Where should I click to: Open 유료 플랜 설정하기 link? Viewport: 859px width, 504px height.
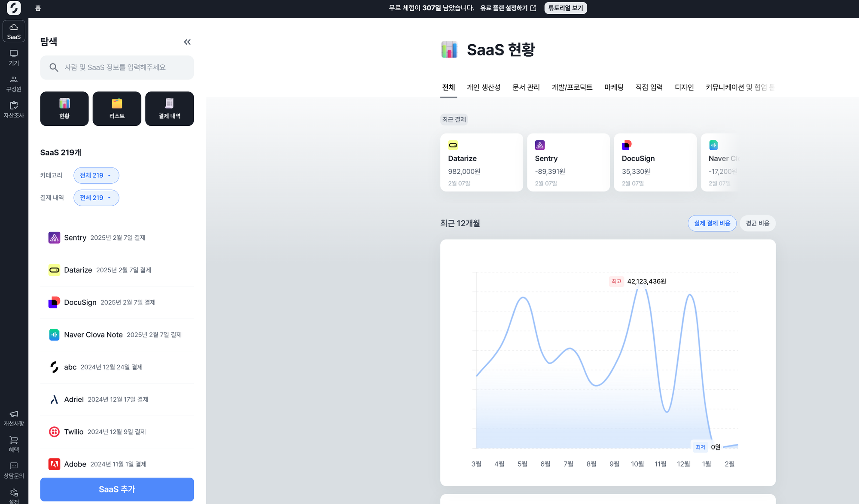[508, 8]
